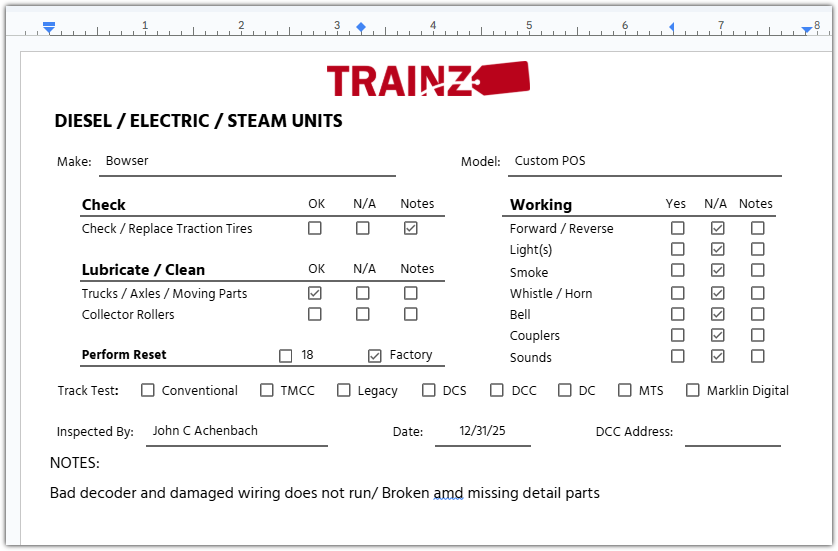This screenshot has height=551, width=838.
Task: Tick Yes for Bell
Action: tap(678, 314)
